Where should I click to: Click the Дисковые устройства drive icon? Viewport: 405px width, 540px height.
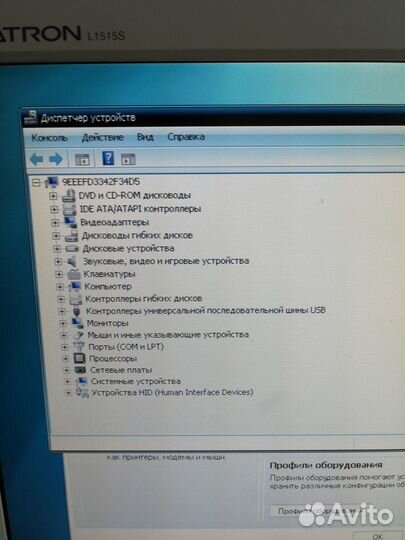[72, 249]
